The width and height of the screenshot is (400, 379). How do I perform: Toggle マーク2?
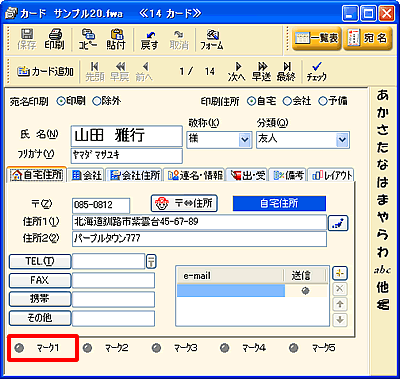pos(88,348)
